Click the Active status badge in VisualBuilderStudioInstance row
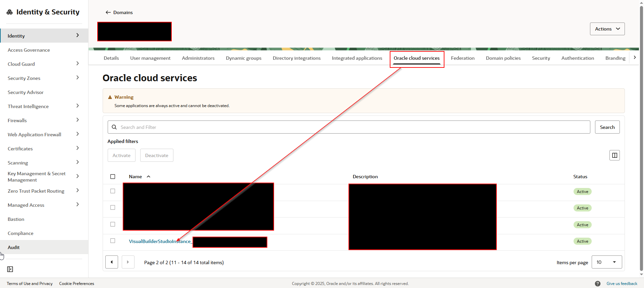Image resolution: width=644 pixels, height=288 pixels. point(582,241)
